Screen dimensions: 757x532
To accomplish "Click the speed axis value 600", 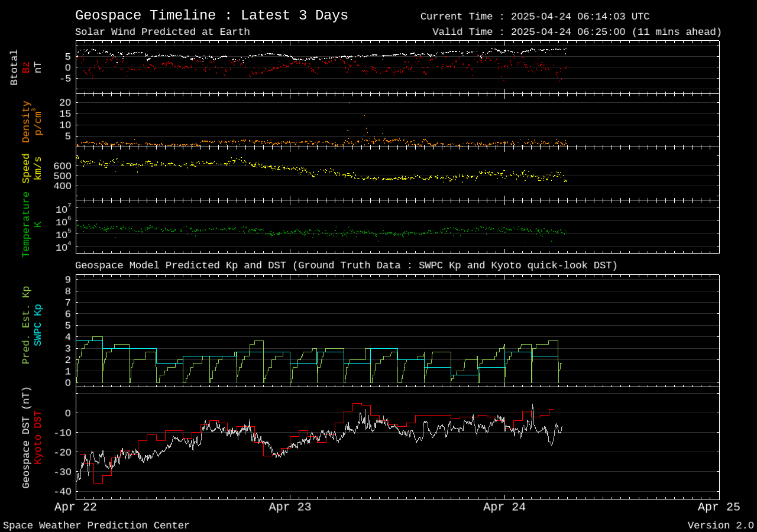I will [x=63, y=166].
